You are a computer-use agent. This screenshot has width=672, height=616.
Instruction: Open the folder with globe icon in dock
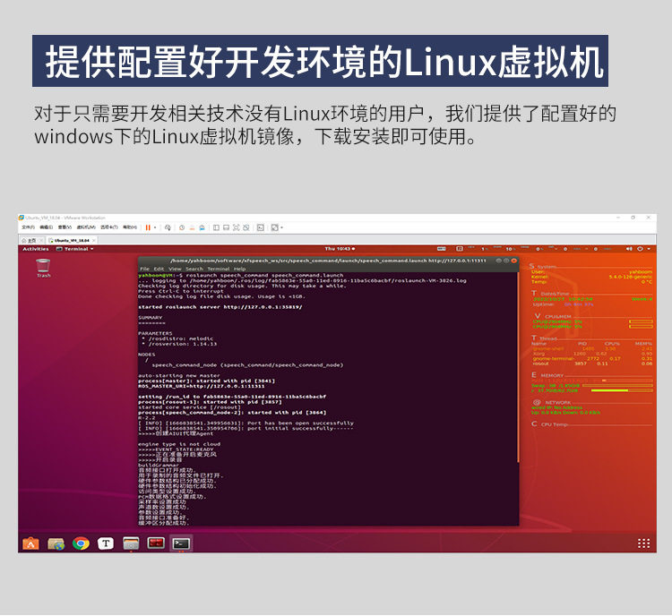56,543
